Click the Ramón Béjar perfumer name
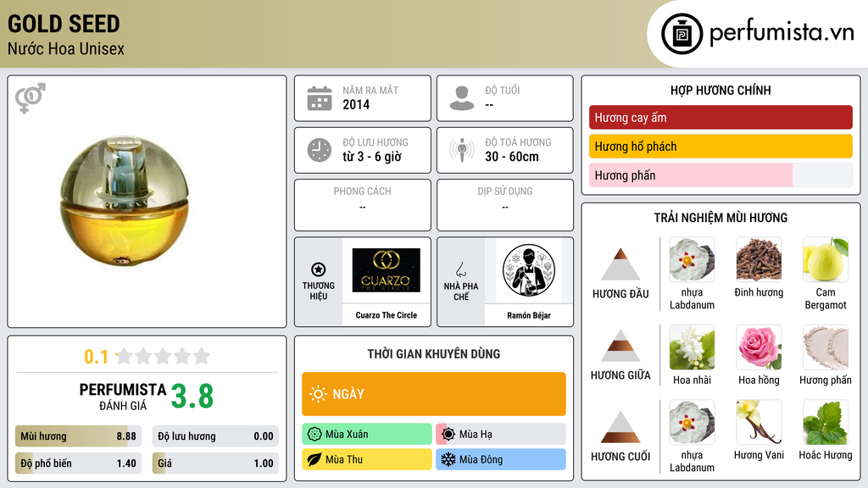Image resolution: width=868 pixels, height=488 pixels. pyautogui.click(x=529, y=315)
